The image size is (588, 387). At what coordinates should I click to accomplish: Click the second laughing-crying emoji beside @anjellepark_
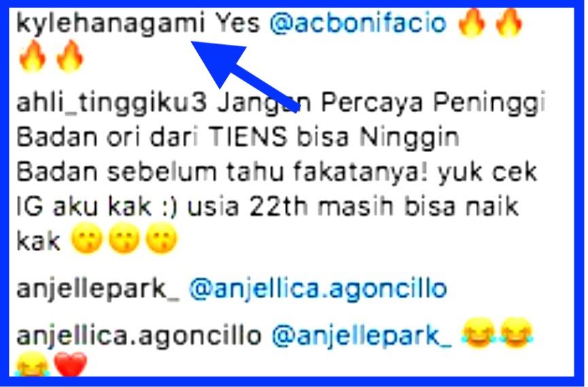click(516, 333)
